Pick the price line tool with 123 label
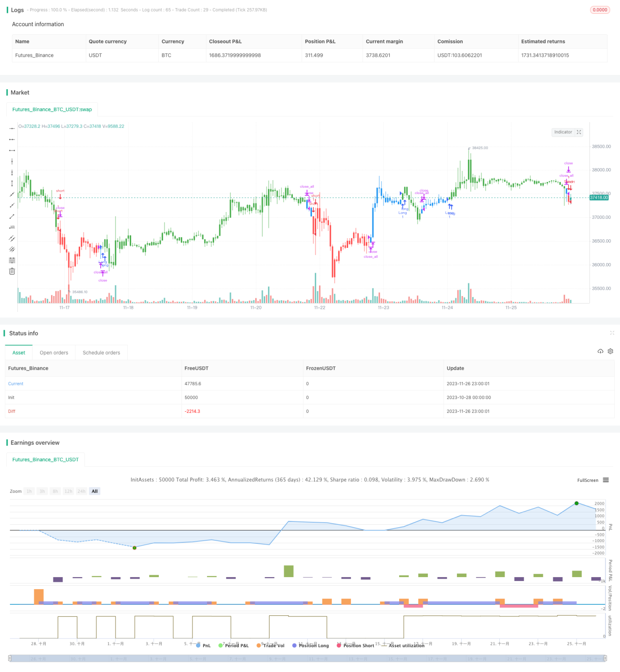This screenshot has height=672, width=620. point(12,227)
